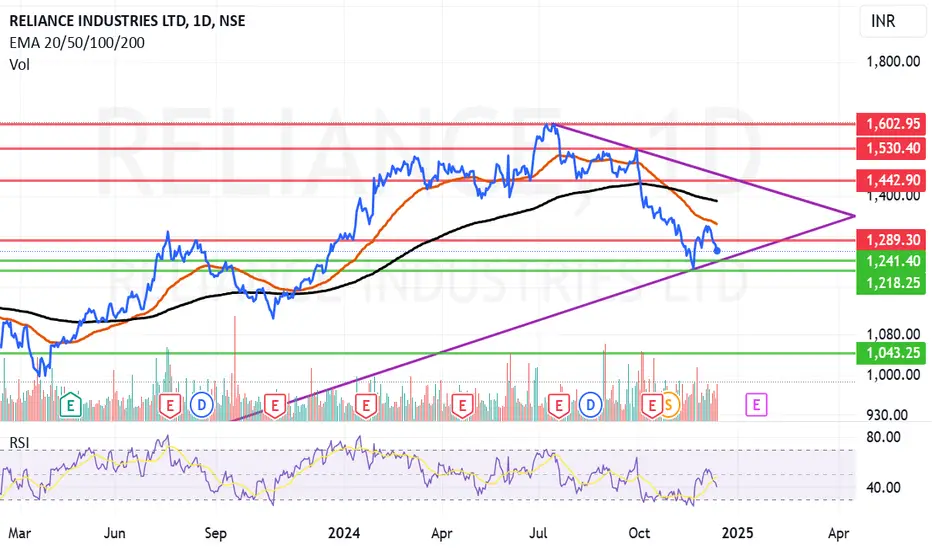Open the INR currency selector
This screenshot has height=550, width=932.
(x=892, y=22)
